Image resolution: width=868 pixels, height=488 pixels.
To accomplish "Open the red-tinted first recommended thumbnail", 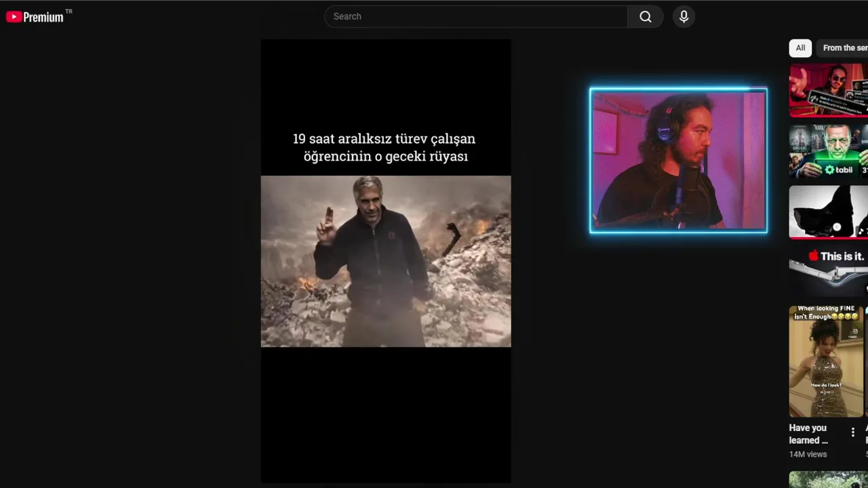I will (x=829, y=90).
